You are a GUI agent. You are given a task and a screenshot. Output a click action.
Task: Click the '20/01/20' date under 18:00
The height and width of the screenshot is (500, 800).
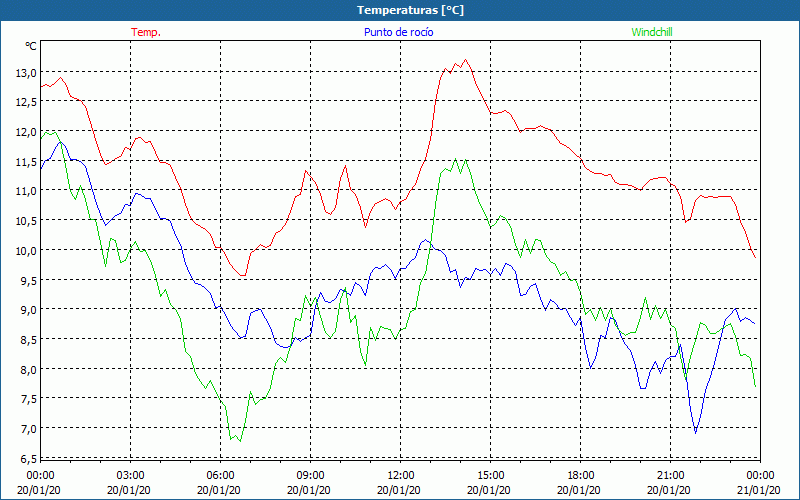579,490
